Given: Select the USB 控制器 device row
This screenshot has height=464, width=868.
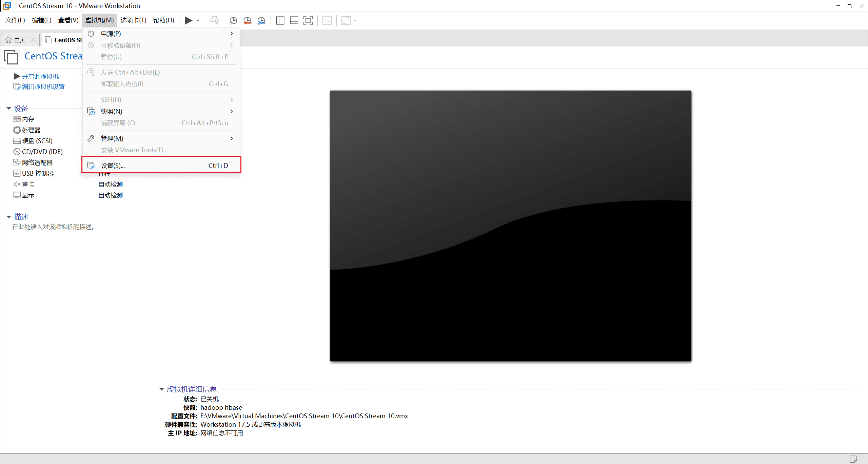Looking at the screenshot, I should click(34, 173).
